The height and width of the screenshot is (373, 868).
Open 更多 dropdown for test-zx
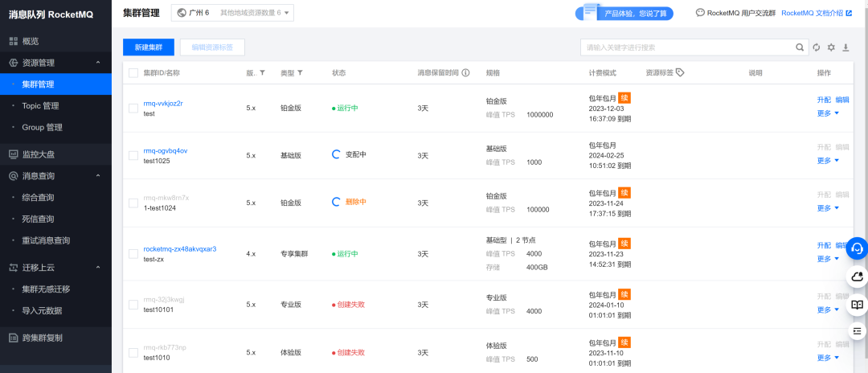pyautogui.click(x=828, y=258)
